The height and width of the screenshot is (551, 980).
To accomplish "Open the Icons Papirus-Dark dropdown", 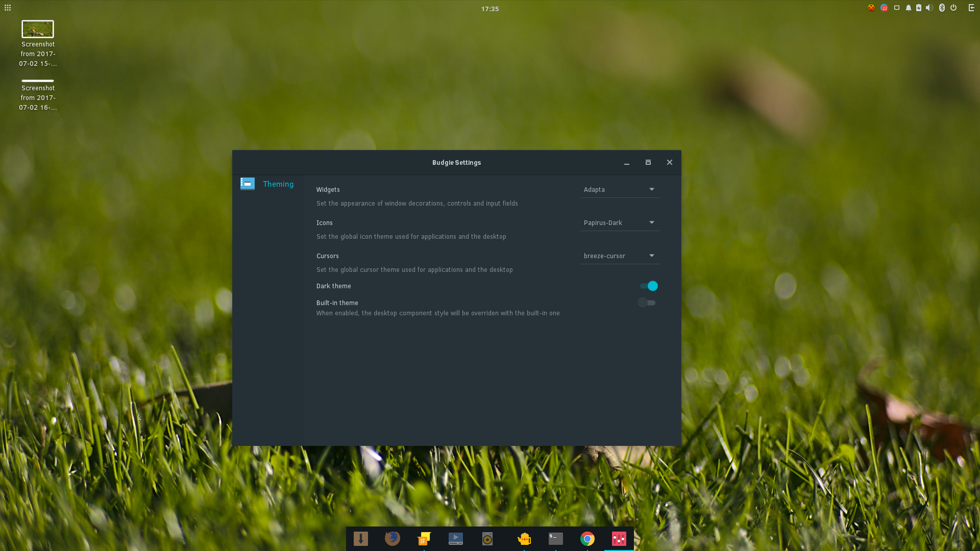I will [x=620, y=223].
